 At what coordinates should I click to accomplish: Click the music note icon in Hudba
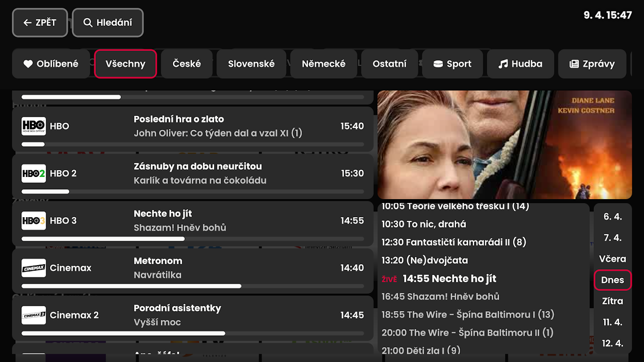tap(503, 64)
